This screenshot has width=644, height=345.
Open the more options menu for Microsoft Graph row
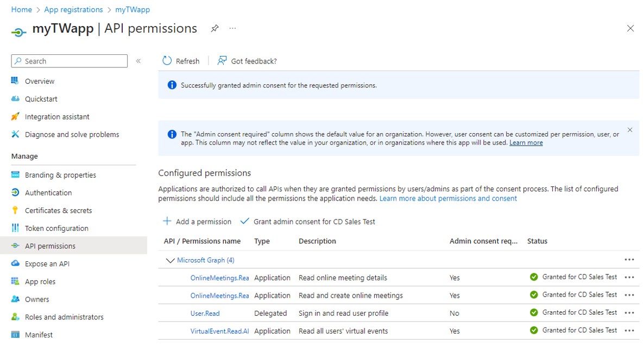629,260
